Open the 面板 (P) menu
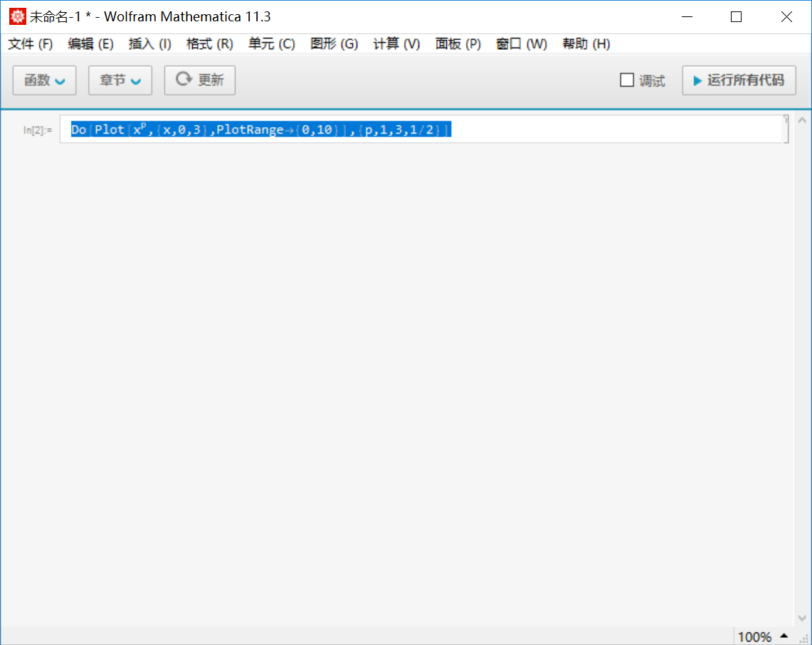This screenshot has width=812, height=645. [x=458, y=44]
